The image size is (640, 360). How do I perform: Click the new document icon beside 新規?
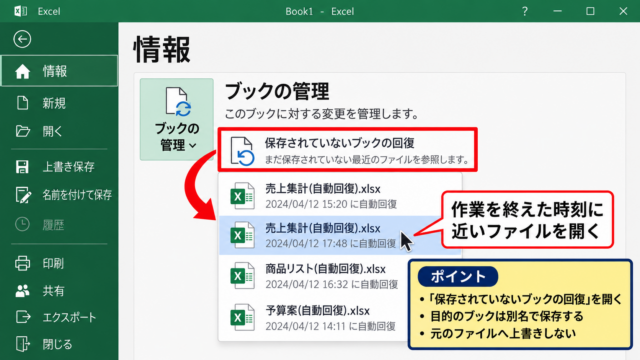(x=22, y=103)
